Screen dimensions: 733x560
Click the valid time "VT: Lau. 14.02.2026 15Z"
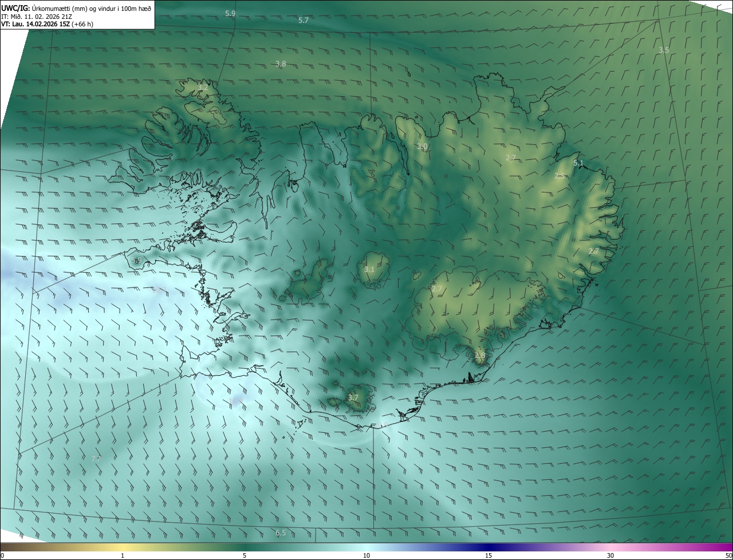tap(36, 25)
